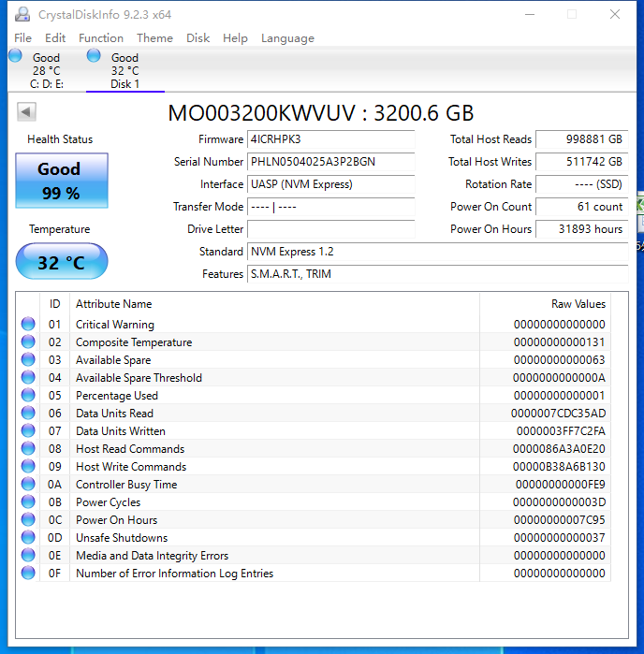The height and width of the screenshot is (654, 644).
Task: Select the Composite Temperature attribute name
Action: click(134, 342)
